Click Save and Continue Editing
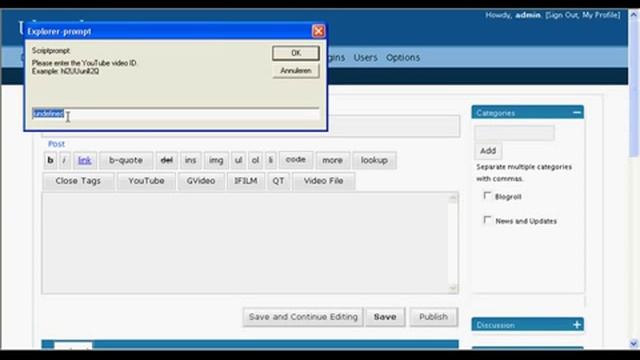640x360 pixels. [x=303, y=317]
